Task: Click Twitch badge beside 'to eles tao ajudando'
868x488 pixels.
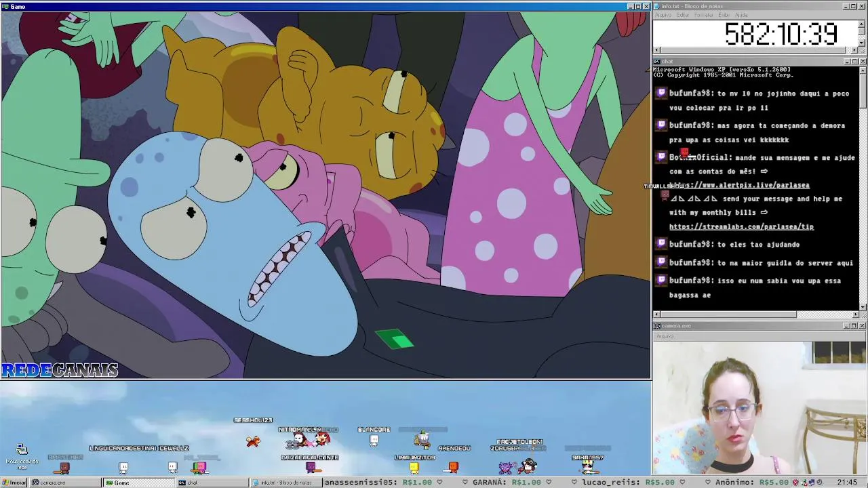Action: click(x=661, y=244)
